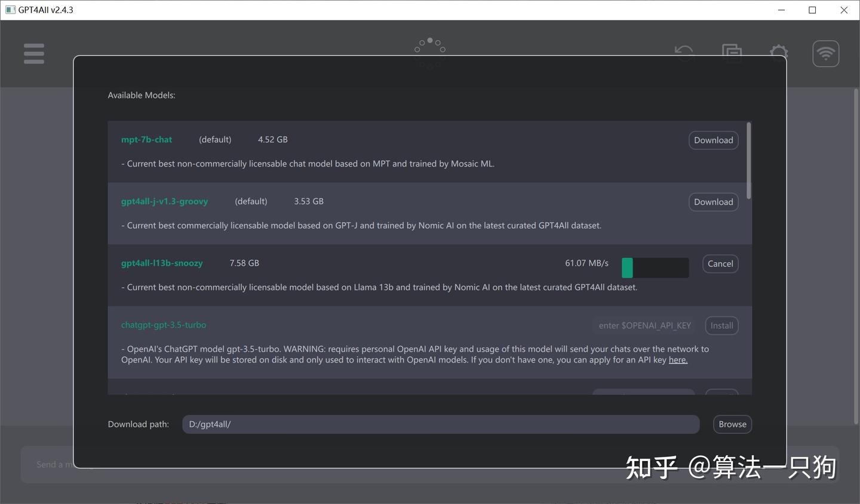860x504 pixels.
Task: Select the gpt4all-l13b-snoozy model name
Action: click(x=162, y=263)
